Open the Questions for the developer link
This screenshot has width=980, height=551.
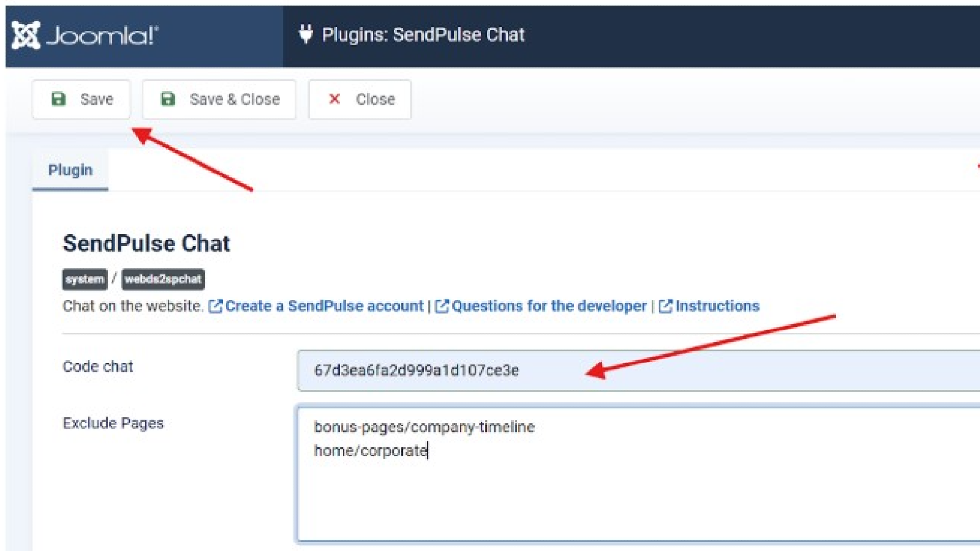(x=549, y=306)
